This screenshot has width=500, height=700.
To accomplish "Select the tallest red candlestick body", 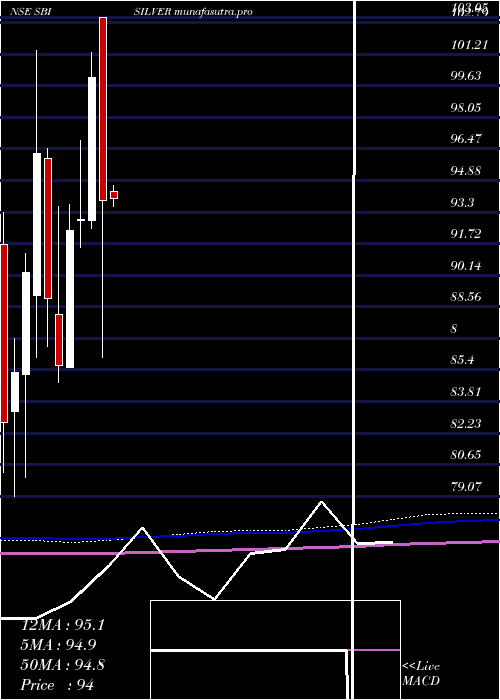I will tap(103, 109).
